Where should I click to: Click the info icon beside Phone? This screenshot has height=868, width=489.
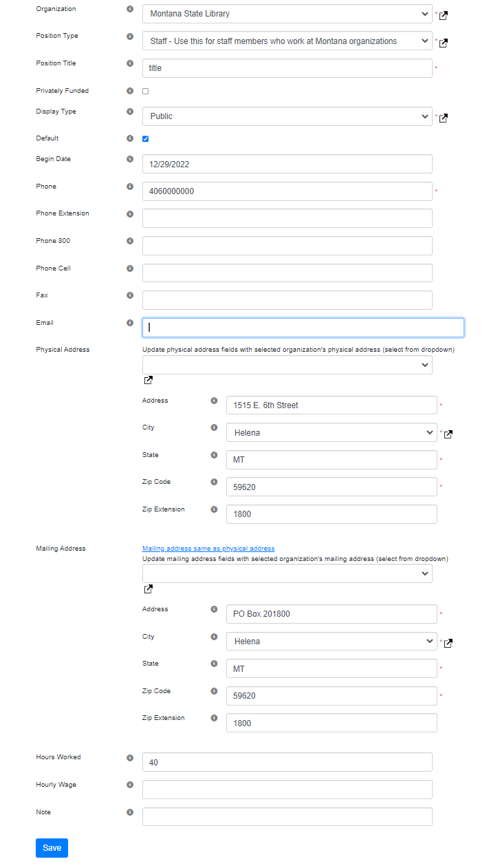click(129, 187)
